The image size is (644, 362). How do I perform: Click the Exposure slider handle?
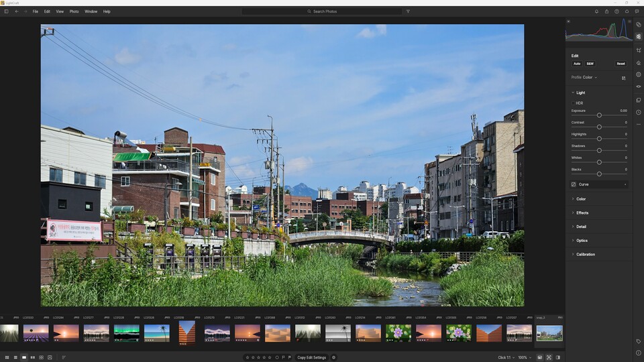coord(599,115)
